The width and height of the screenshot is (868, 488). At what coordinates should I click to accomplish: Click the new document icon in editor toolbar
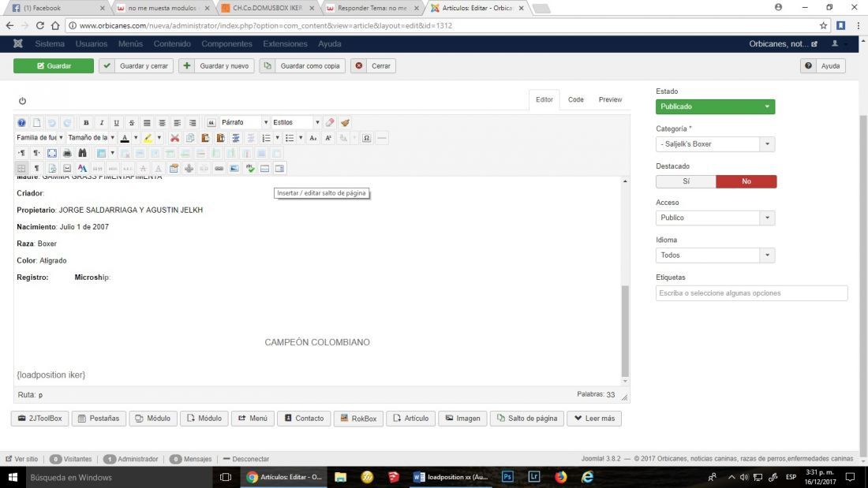click(x=36, y=123)
